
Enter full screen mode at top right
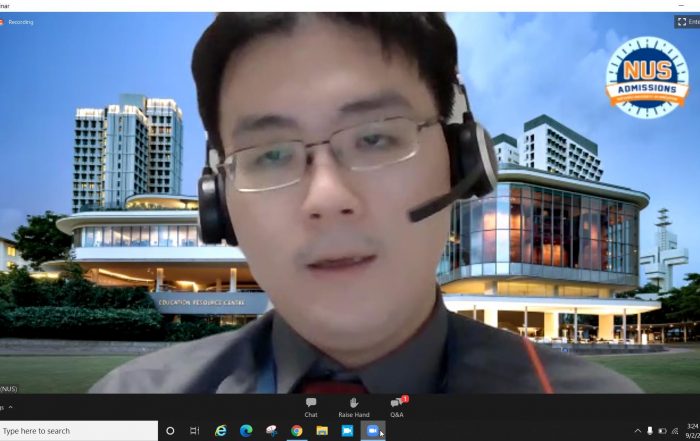[x=688, y=22]
